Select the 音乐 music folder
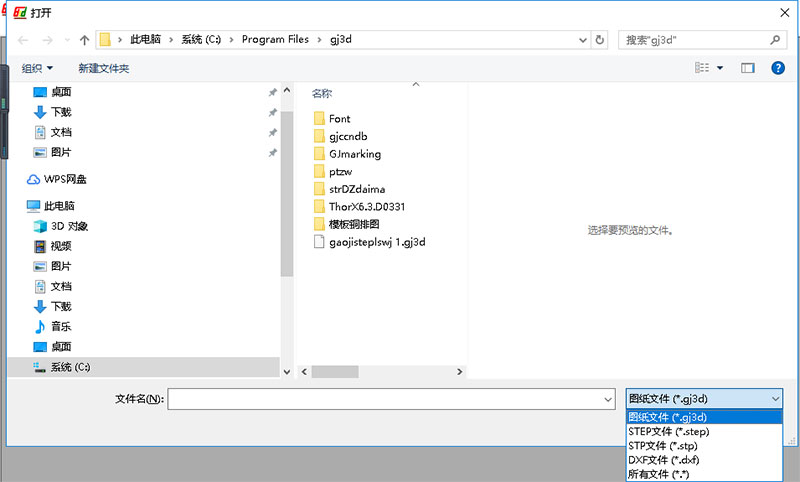Screen dimensions: 800x482 tap(60, 326)
